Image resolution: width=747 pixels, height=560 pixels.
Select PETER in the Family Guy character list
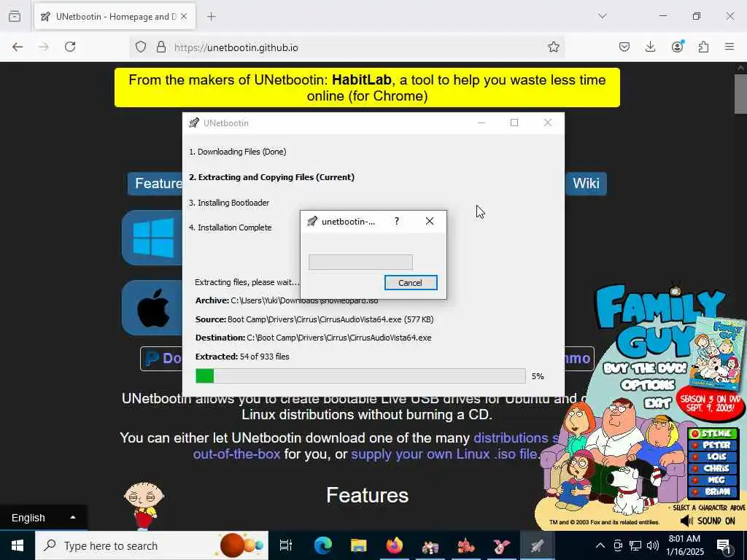[713, 445]
